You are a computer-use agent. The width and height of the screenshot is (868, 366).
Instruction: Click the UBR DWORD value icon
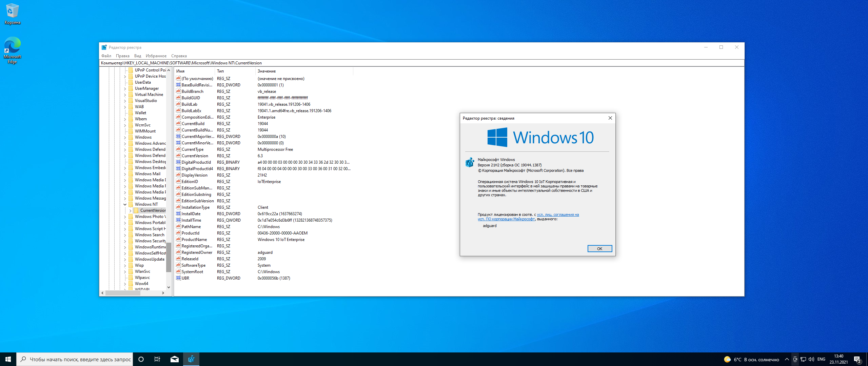178,278
